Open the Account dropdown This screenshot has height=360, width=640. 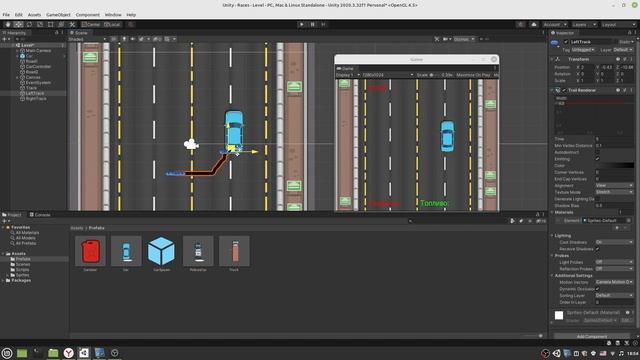click(x=555, y=24)
